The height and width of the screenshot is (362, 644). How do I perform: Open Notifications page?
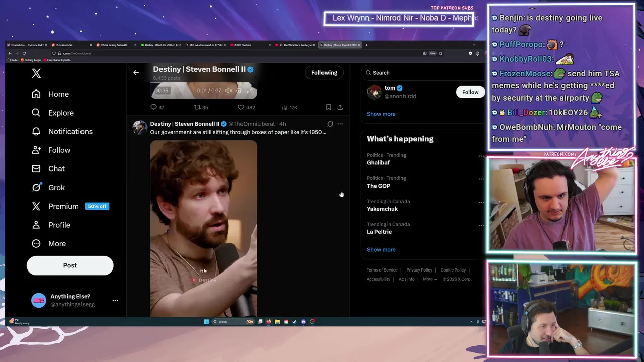click(x=62, y=131)
